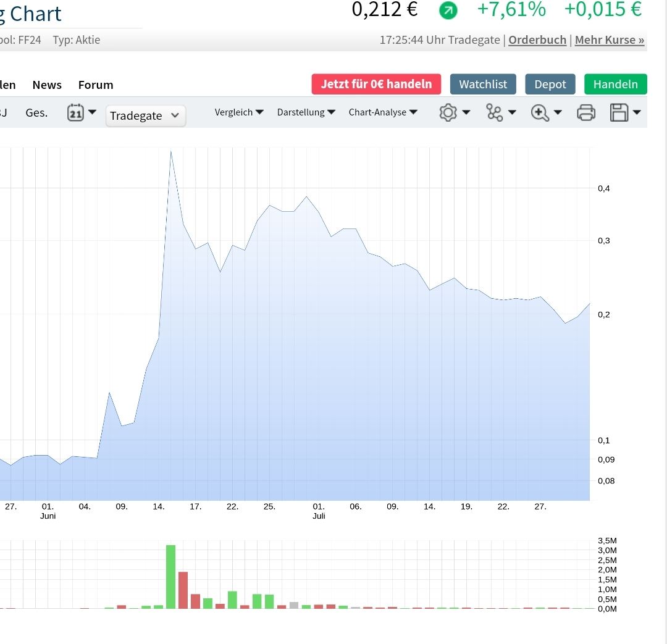Print the chart using the printer icon
Viewport: 667px width, 644px height.
pyautogui.click(x=586, y=112)
